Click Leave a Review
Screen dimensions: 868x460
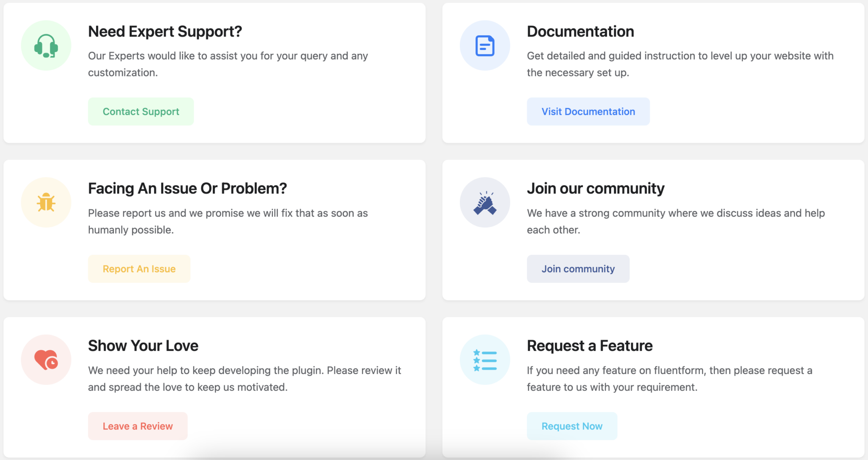click(137, 426)
